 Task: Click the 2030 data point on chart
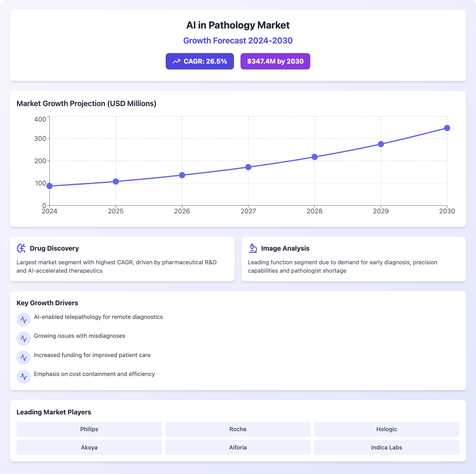pyautogui.click(x=447, y=128)
